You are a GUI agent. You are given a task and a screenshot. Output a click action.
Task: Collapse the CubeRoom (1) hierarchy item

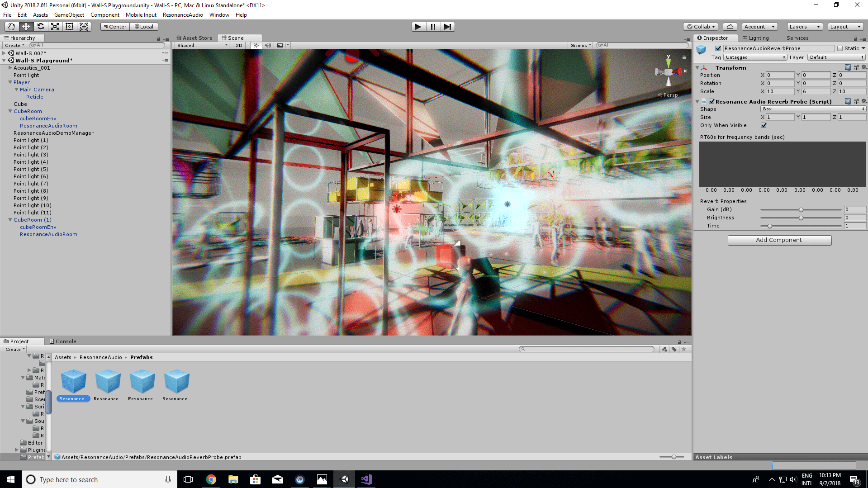point(10,220)
